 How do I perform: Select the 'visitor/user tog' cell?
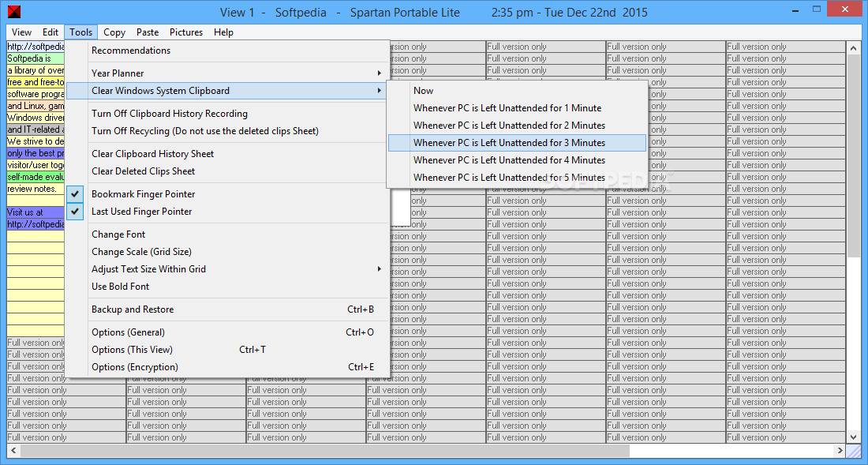coord(36,165)
